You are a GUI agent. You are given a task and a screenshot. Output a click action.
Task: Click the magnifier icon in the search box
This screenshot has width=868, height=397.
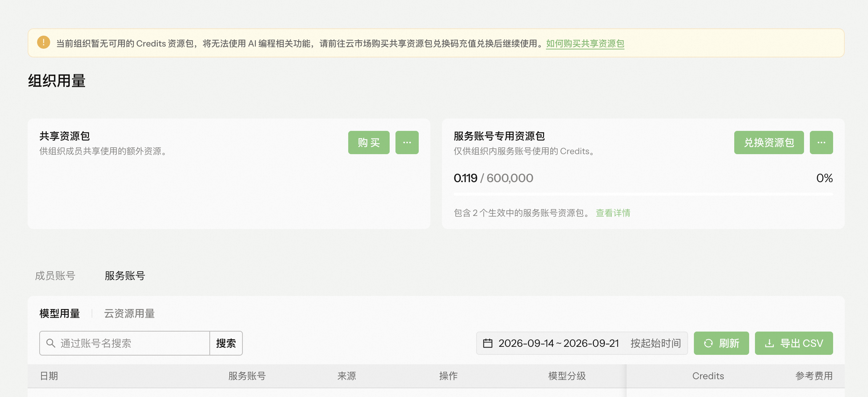click(x=51, y=343)
